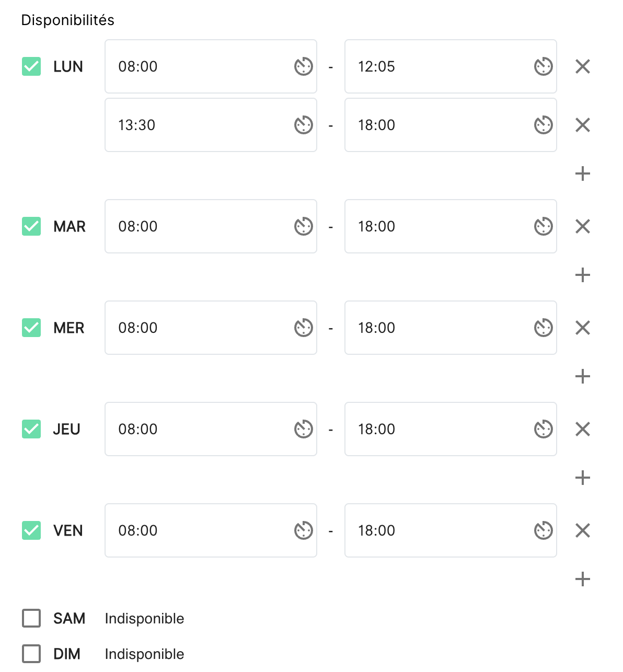
Task: Delete the Tuesday 08:00-18:00 slot
Action: (x=582, y=226)
